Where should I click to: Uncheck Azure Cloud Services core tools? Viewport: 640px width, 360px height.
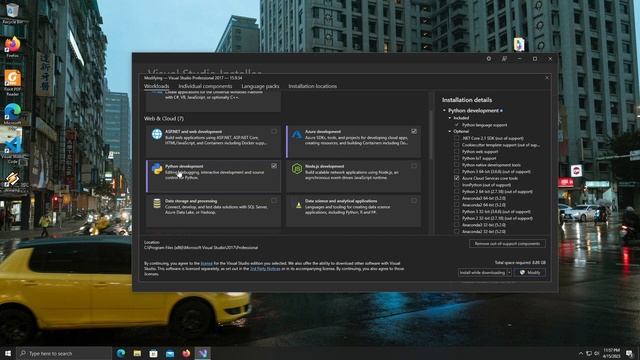(x=457, y=178)
